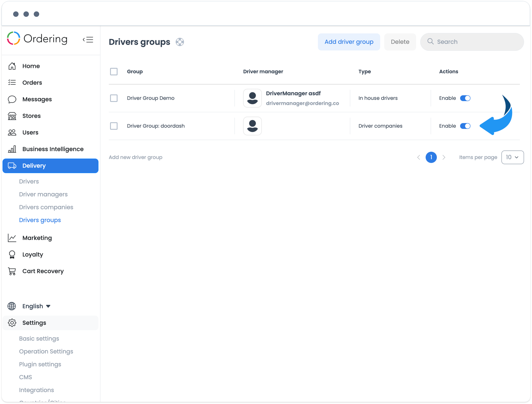Tick the select-all checkbox in the header
The image size is (532, 404).
coord(114,71)
